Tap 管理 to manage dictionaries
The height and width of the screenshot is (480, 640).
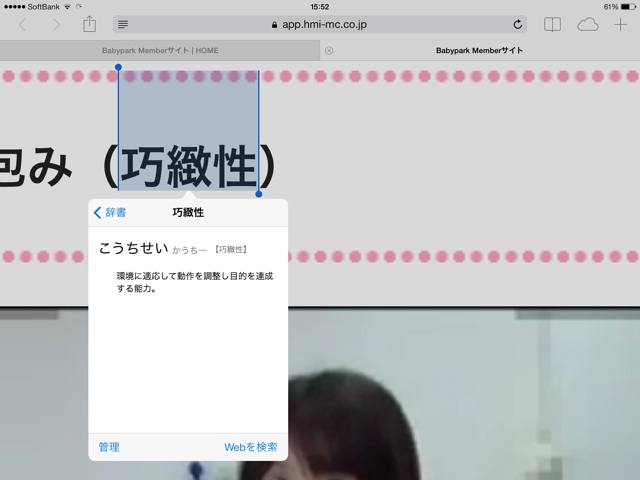109,447
